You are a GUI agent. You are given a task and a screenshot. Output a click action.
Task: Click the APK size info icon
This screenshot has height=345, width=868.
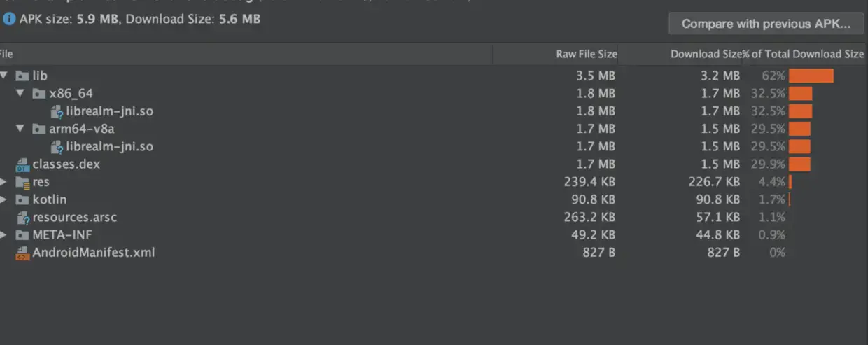(8, 20)
